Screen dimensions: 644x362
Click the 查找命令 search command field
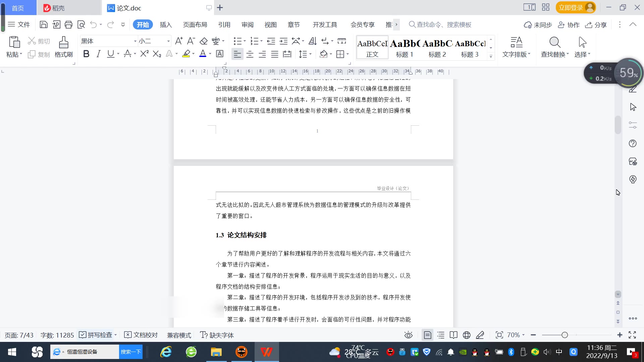[x=443, y=24]
